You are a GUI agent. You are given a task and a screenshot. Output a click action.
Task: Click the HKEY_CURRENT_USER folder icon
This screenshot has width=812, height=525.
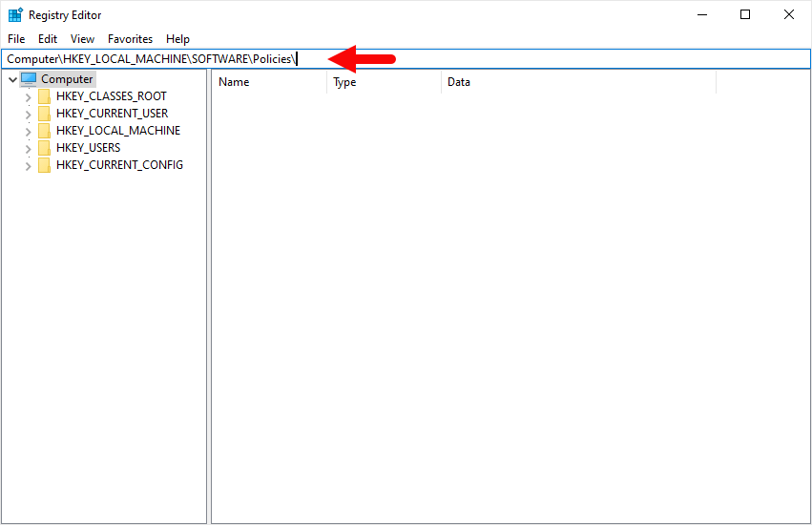45,114
